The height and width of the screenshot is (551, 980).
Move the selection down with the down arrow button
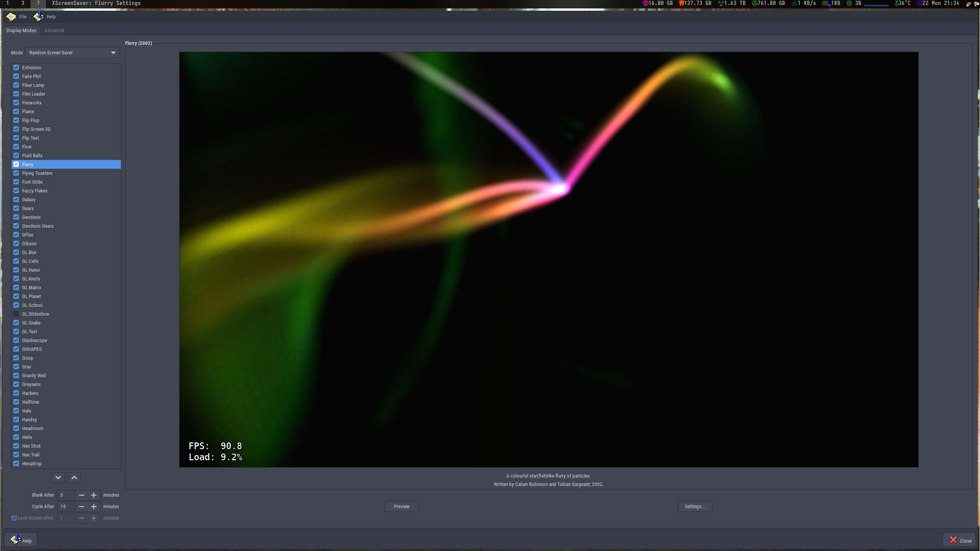click(58, 478)
